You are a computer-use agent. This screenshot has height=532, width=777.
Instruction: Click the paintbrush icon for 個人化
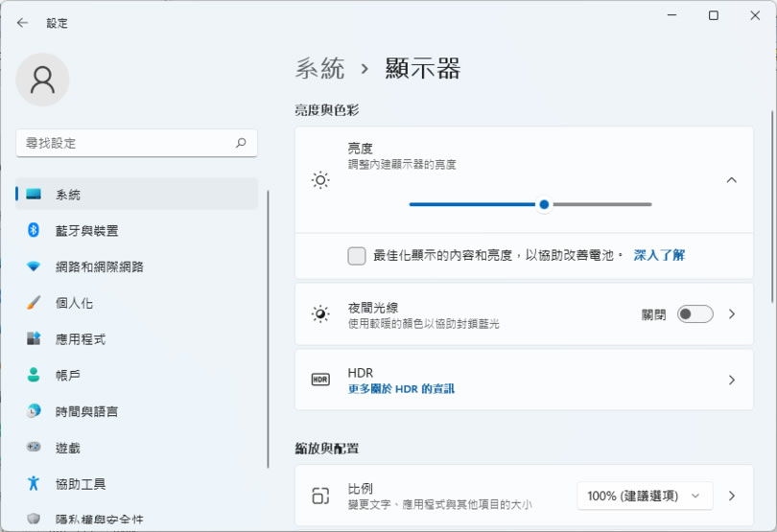(x=34, y=303)
